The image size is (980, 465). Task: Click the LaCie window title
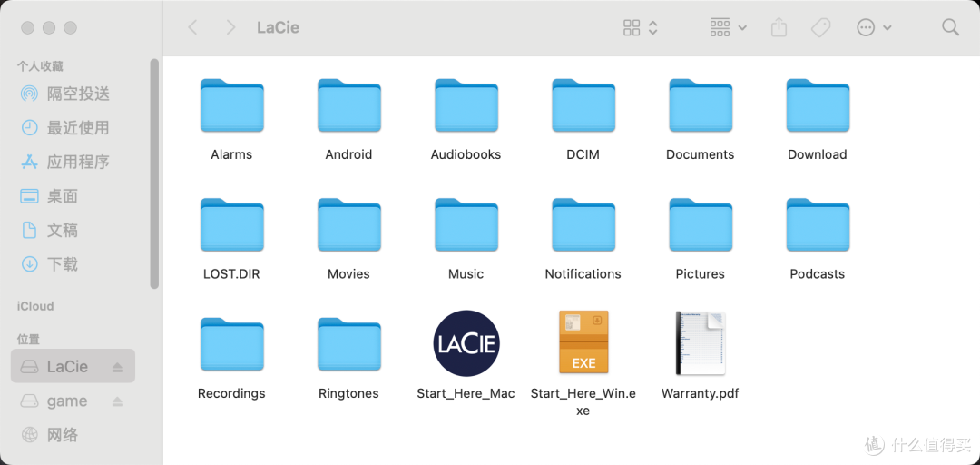[279, 27]
